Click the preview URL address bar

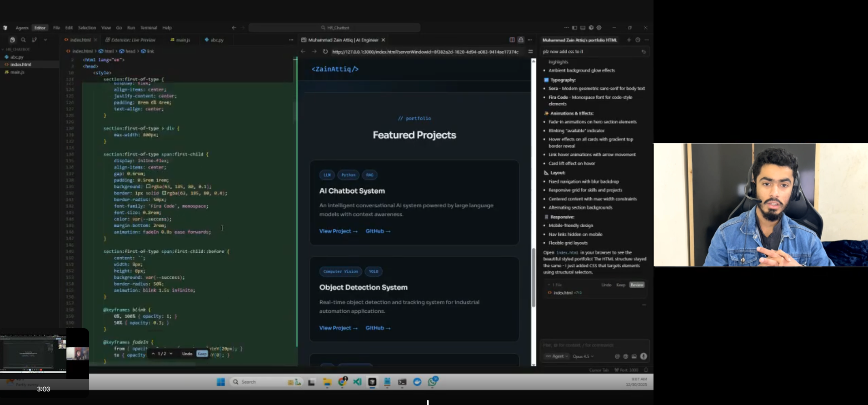[425, 52]
